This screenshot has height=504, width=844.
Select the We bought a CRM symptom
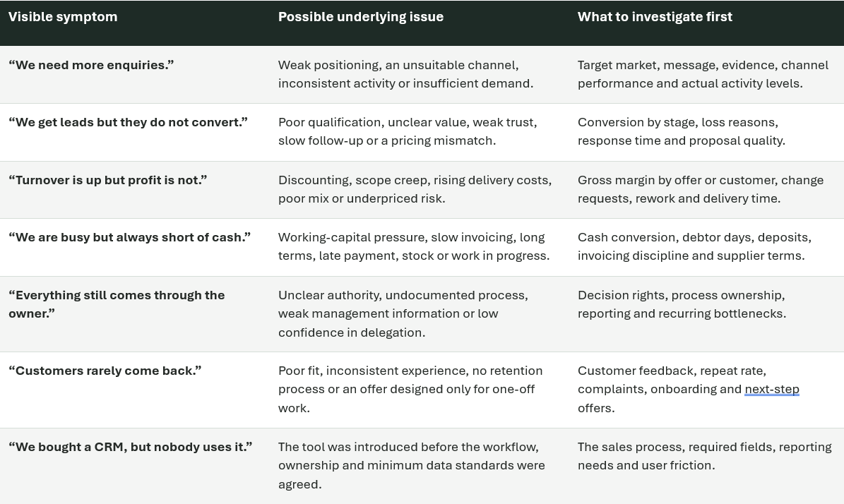130,447
